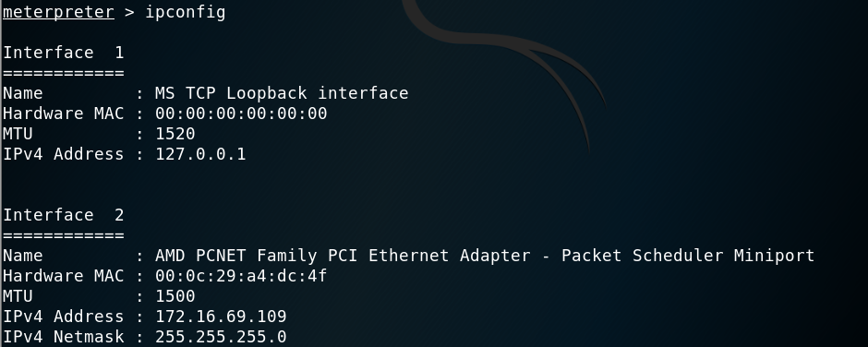Select the MTU value 1520

tap(175, 134)
